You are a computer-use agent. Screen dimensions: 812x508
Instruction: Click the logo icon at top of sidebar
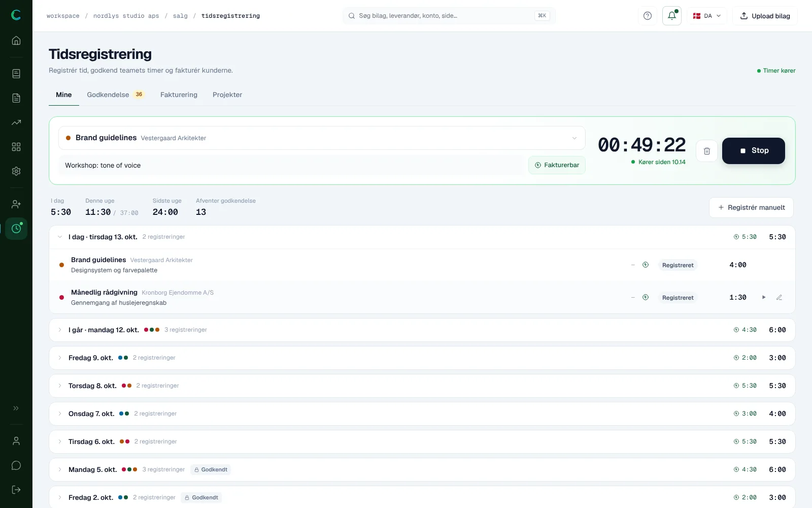[16, 15]
